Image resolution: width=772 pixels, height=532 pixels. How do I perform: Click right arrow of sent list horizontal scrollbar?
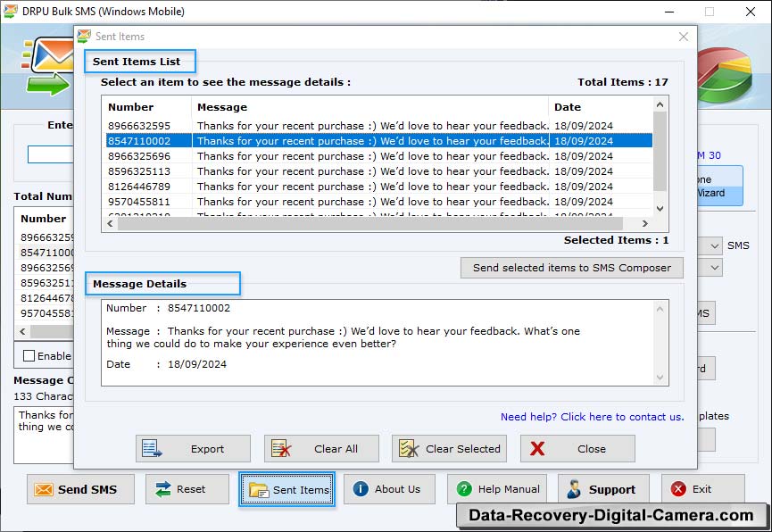(x=645, y=224)
